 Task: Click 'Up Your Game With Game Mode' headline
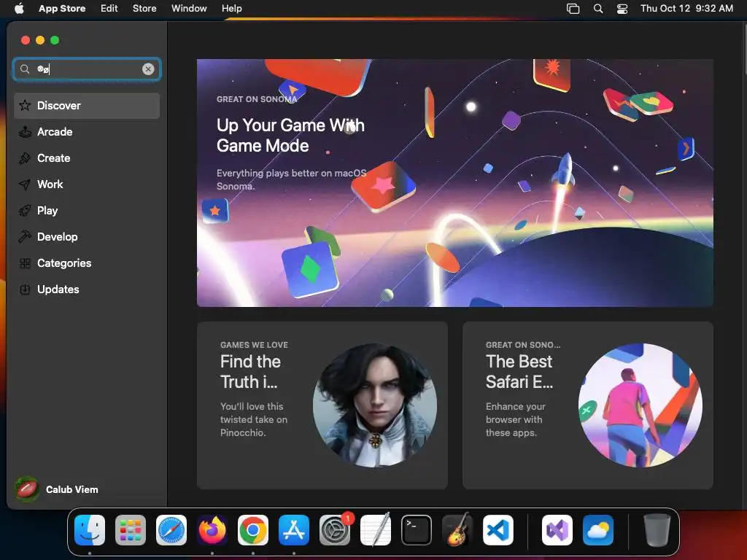tap(290, 135)
